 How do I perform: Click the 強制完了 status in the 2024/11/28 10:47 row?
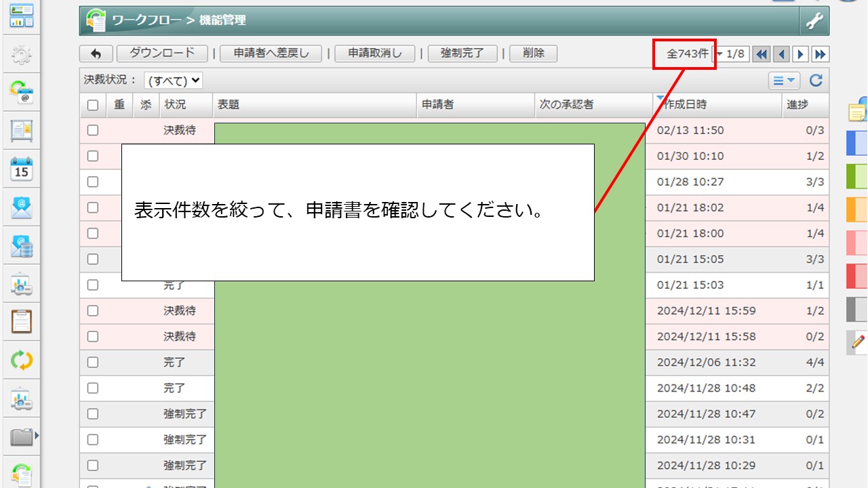click(x=184, y=413)
